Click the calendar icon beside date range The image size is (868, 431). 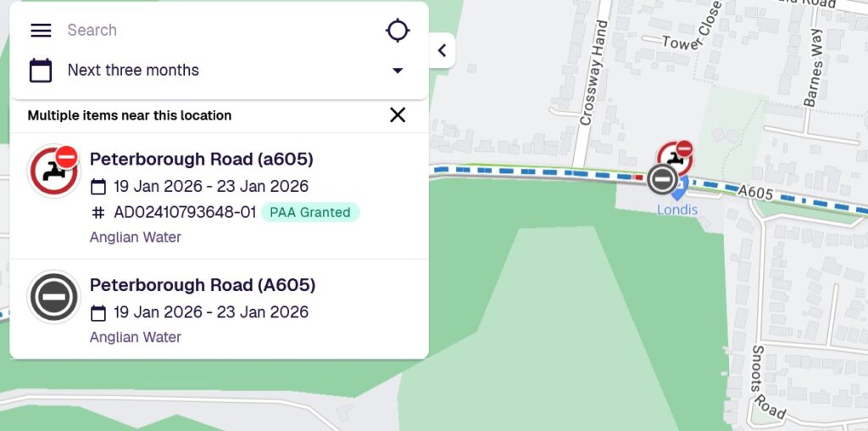[41, 70]
